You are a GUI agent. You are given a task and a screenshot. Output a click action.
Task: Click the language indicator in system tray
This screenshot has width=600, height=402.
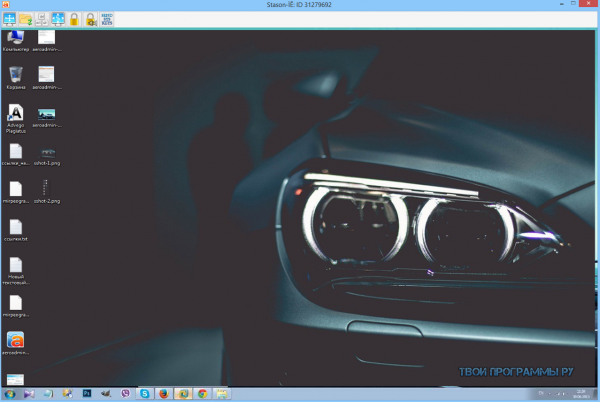(541, 393)
